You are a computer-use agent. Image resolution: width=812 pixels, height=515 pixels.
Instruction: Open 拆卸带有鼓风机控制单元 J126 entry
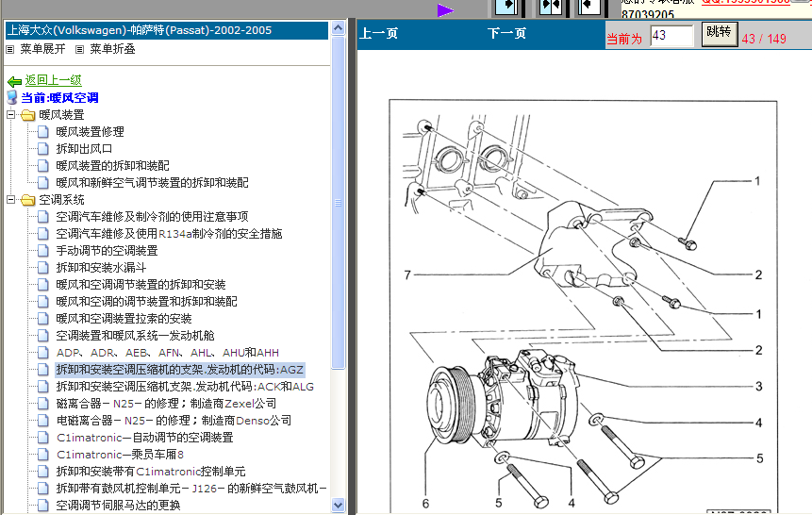(191, 489)
